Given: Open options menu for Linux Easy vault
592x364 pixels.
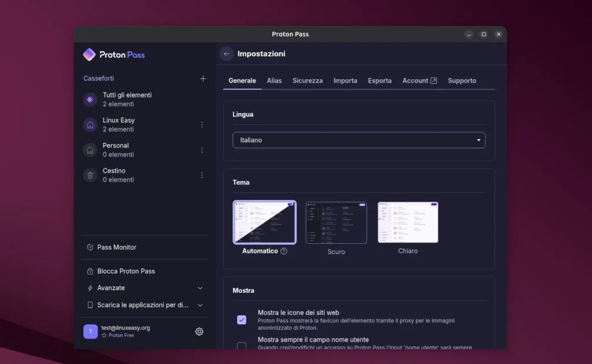Looking at the screenshot, I should (202, 125).
